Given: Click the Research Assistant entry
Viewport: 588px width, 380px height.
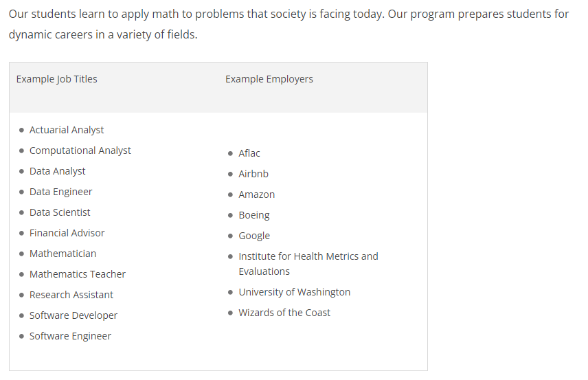Looking at the screenshot, I should (71, 295).
